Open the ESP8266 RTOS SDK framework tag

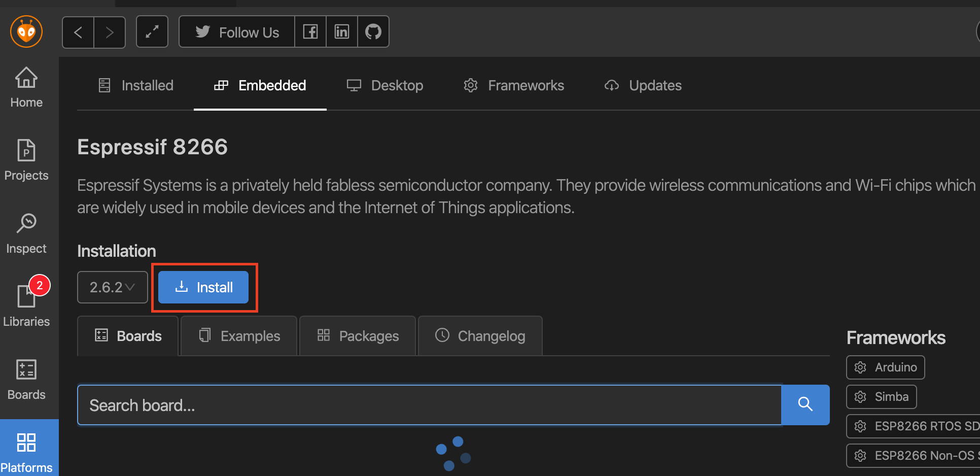(914, 426)
